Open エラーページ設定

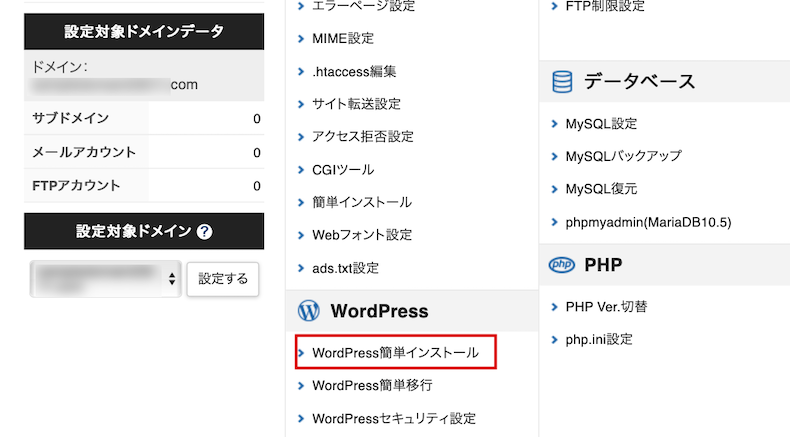[x=363, y=6]
